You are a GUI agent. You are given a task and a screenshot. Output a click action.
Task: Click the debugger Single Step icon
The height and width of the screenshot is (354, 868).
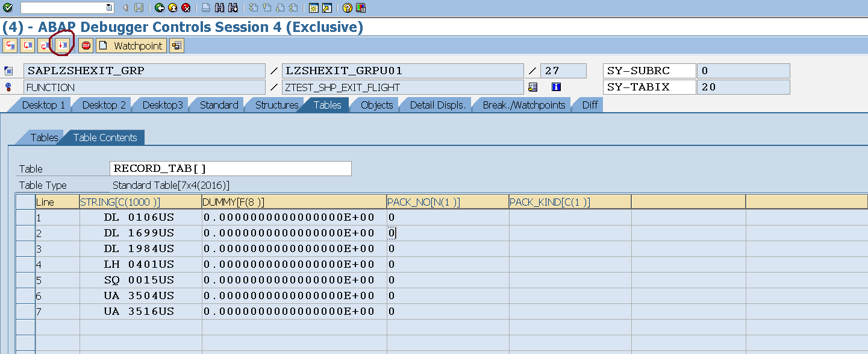pos(10,45)
